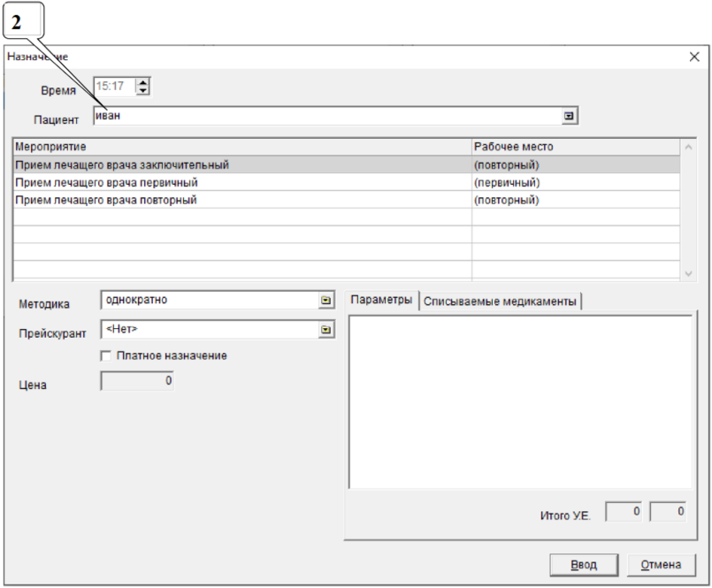Click the list scrollbar up arrow
Viewport: 712px width, 588px height.
[689, 147]
